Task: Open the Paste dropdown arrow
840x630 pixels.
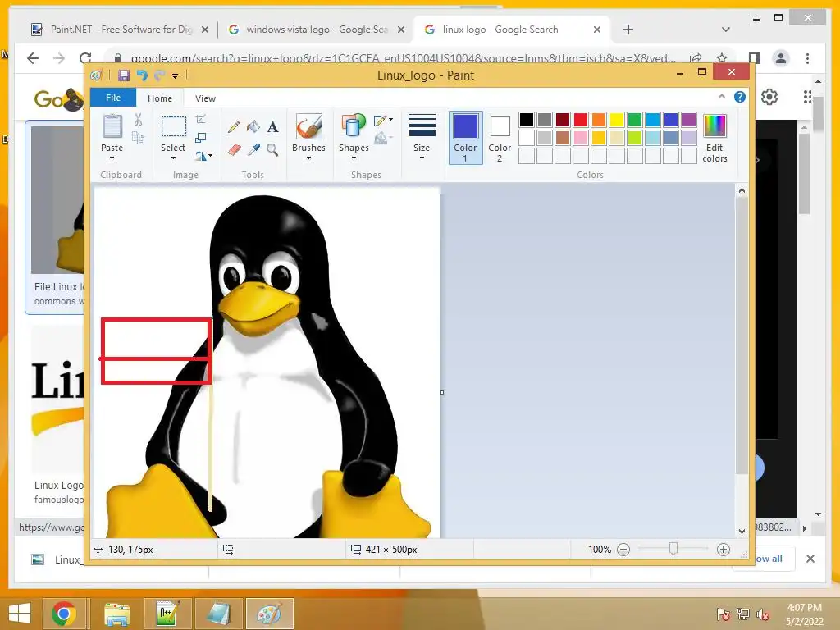Action: (x=112, y=157)
